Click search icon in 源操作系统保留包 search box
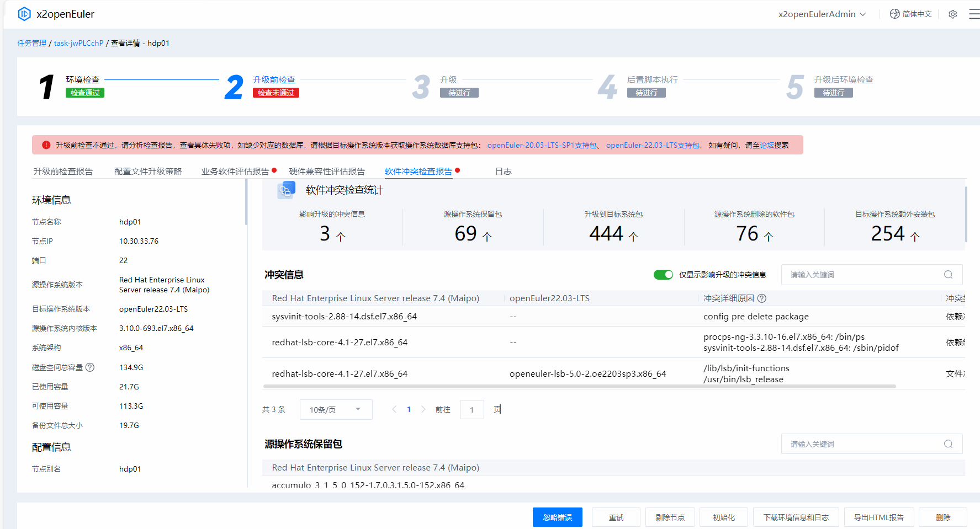Screen dimensions: 980x529 pos(948,444)
